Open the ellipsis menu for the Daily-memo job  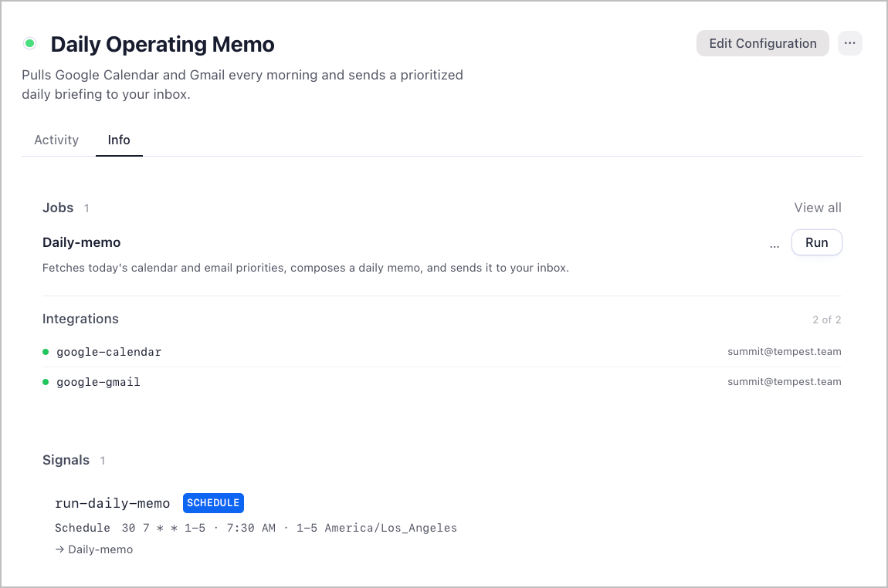pyautogui.click(x=774, y=245)
